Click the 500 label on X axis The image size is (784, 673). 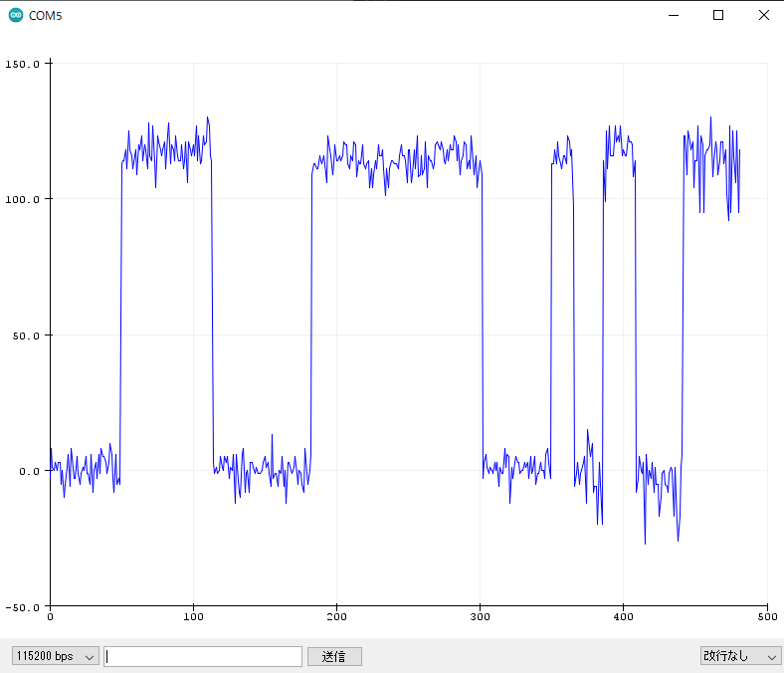[x=766, y=617]
